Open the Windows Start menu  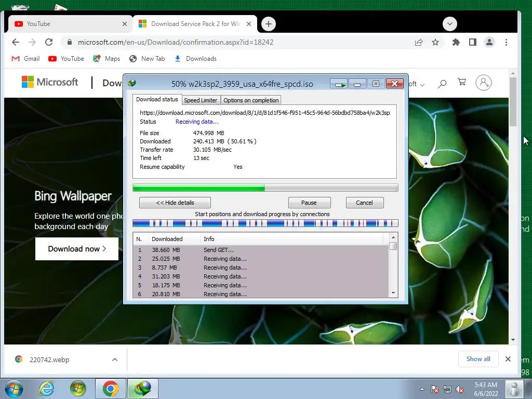tap(14, 389)
